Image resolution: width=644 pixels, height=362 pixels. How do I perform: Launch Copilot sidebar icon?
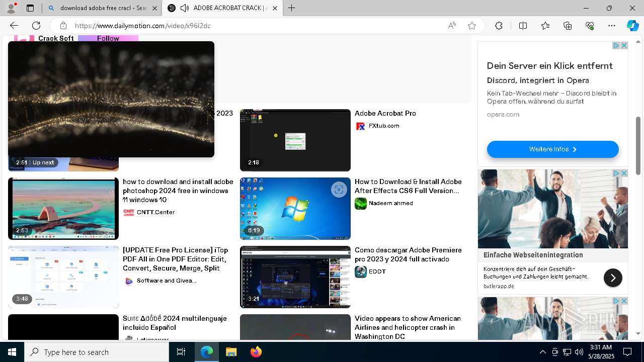click(632, 26)
